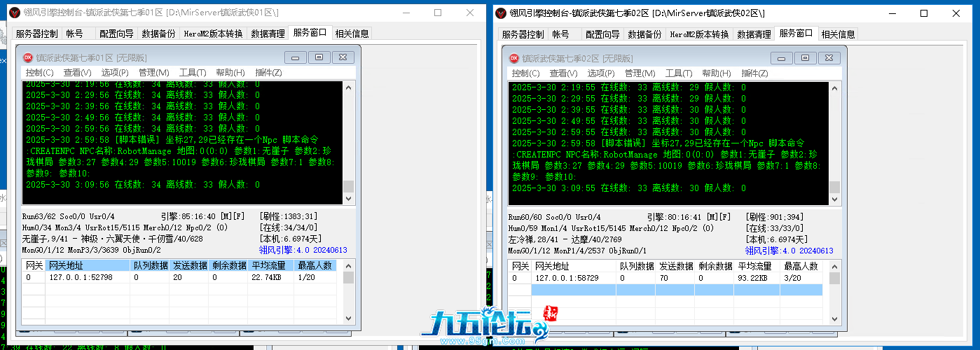This screenshot has height=350, width=980.
Task: Open 工具(T) menu in 01区 server window
Action: (x=193, y=72)
